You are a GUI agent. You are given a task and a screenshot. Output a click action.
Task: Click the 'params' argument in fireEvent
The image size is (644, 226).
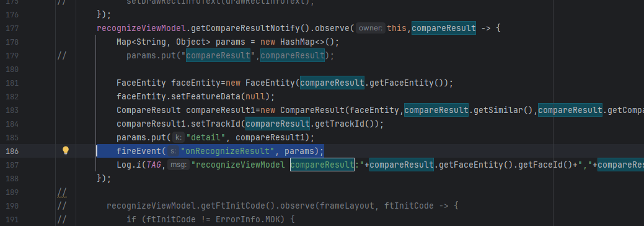299,151
